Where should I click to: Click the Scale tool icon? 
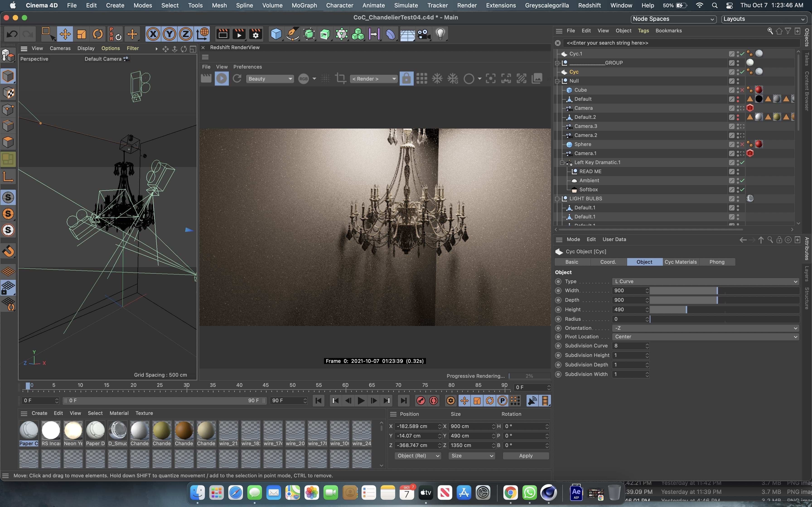(82, 34)
